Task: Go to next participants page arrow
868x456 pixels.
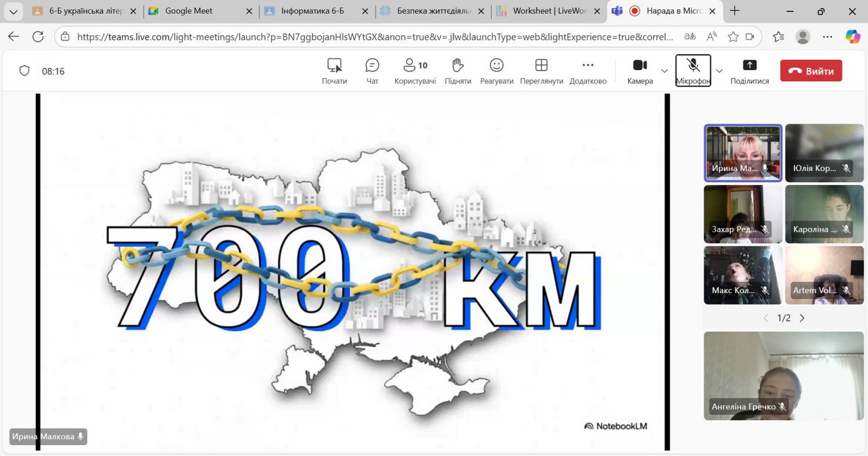Action: (x=802, y=318)
